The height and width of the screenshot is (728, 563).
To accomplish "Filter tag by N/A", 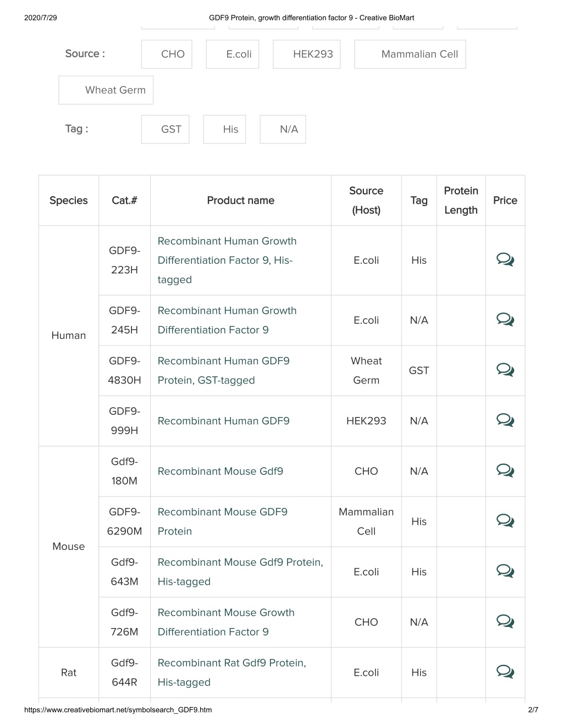I will click(x=283, y=129).
